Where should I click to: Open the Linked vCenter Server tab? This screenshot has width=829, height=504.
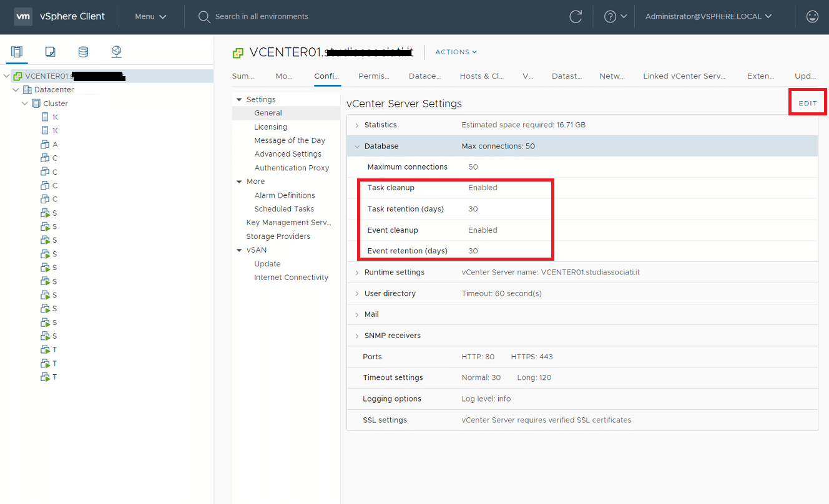pyautogui.click(x=685, y=76)
